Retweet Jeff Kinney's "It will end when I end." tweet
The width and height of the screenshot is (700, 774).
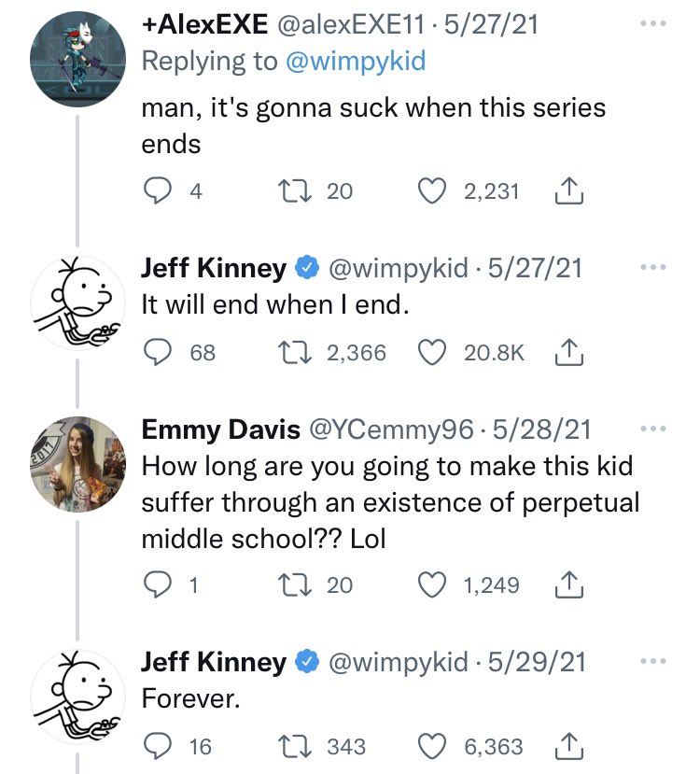(x=294, y=351)
